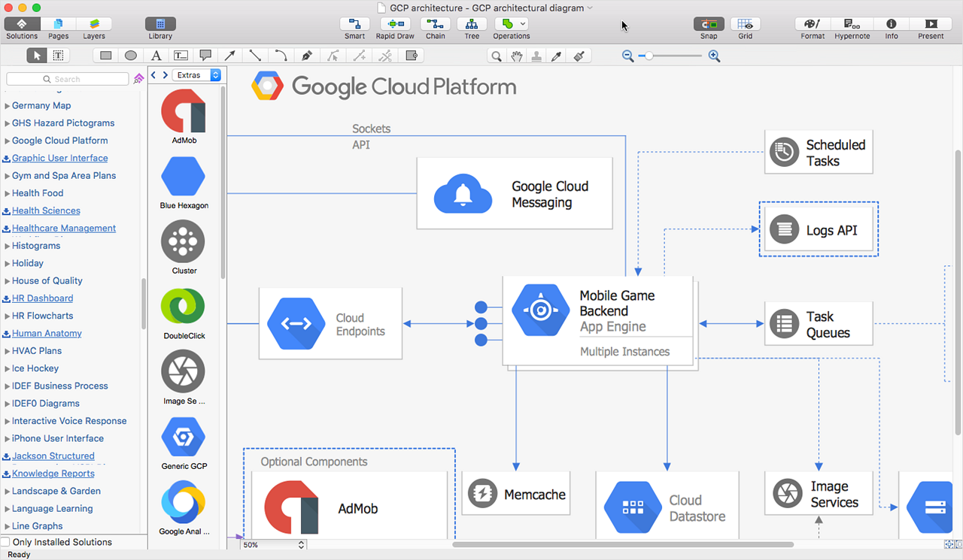Toggle the Snap option
The height and width of the screenshot is (560, 963).
coord(709,24)
